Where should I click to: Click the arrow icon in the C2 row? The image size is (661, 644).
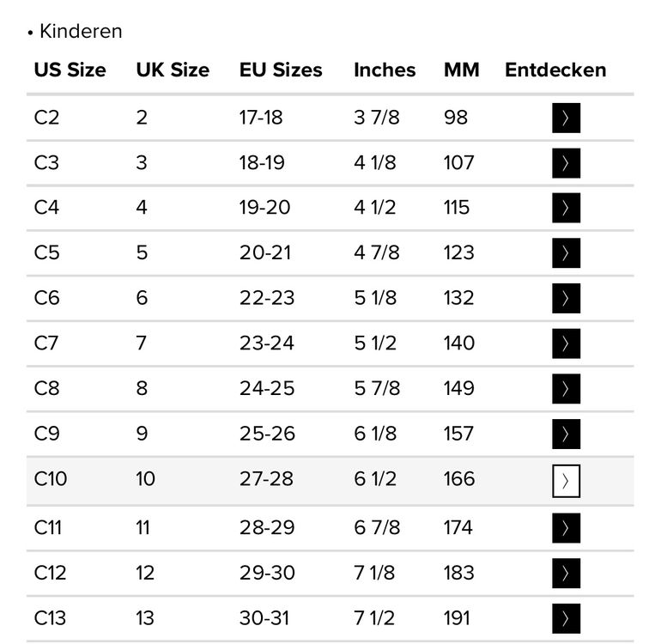pyautogui.click(x=566, y=118)
